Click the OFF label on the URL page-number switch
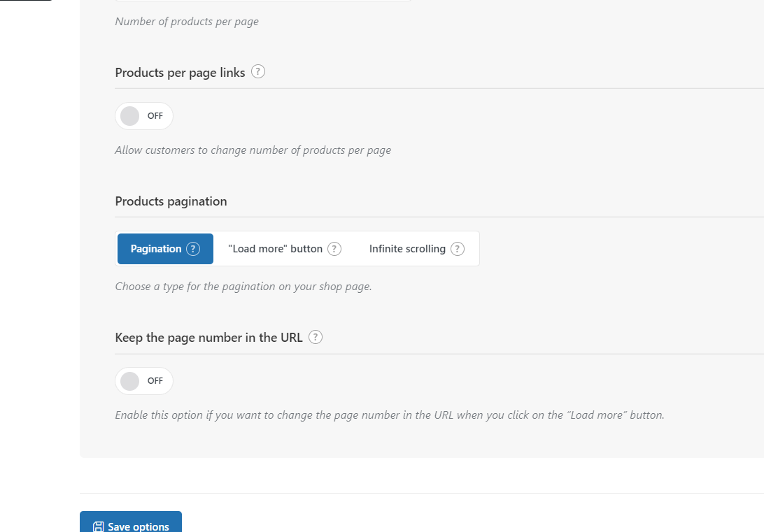 155,381
